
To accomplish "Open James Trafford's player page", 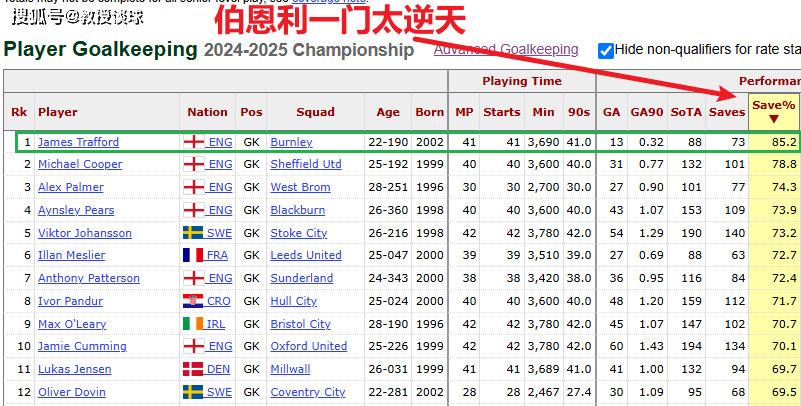I will tap(78, 142).
